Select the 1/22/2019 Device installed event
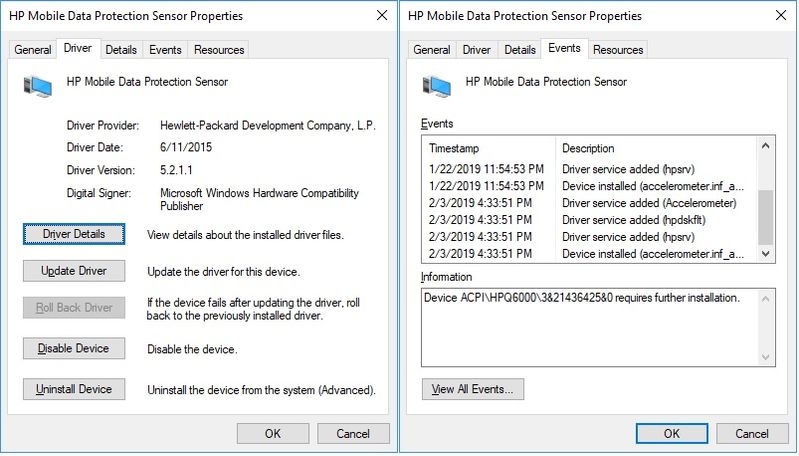 point(591,186)
